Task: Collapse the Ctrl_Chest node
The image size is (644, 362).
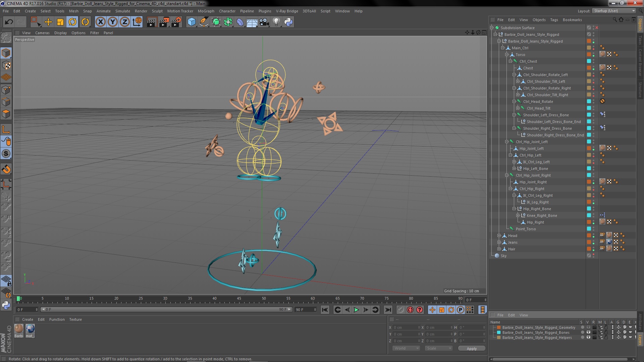Action: tap(511, 61)
